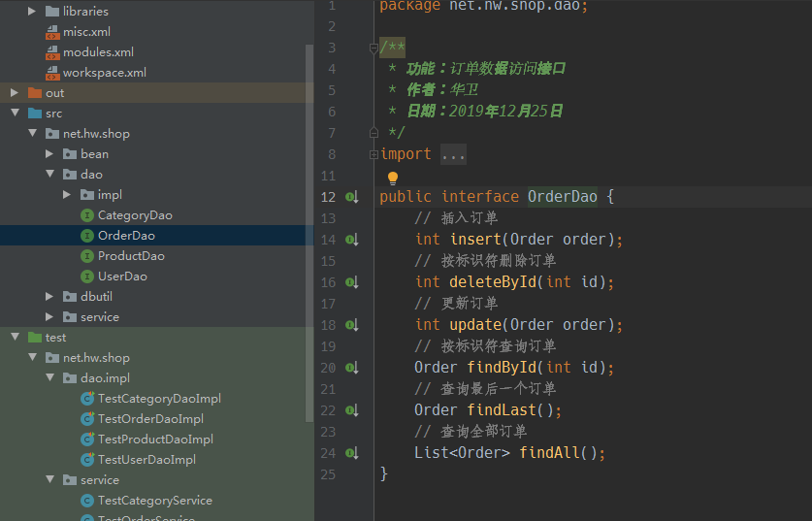Click the orange out folder icon
812x521 pixels.
pos(35,93)
